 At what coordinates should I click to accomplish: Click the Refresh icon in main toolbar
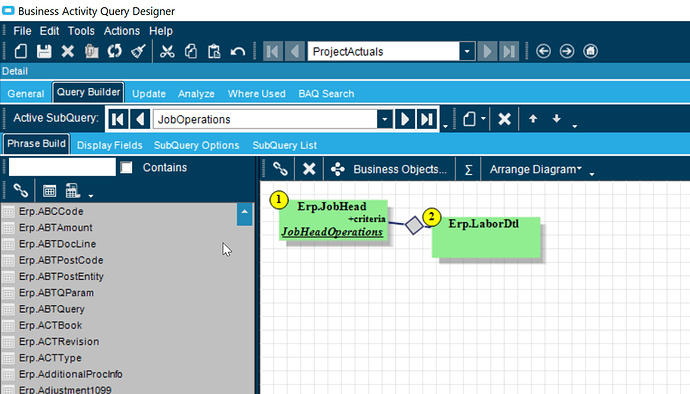tap(114, 52)
